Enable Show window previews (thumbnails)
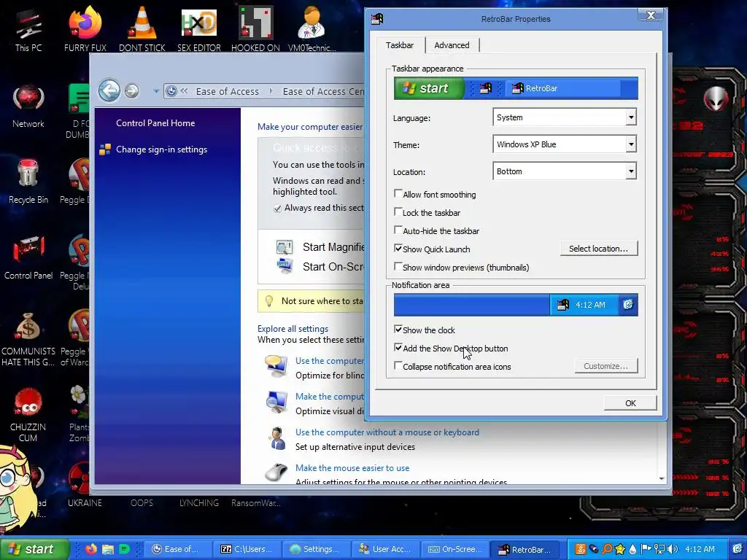 (x=398, y=267)
